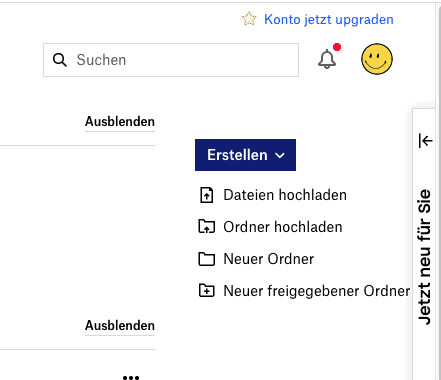Choose Neuer freigegebener Ordner
Viewport: 441px width, 380px height.
click(317, 291)
